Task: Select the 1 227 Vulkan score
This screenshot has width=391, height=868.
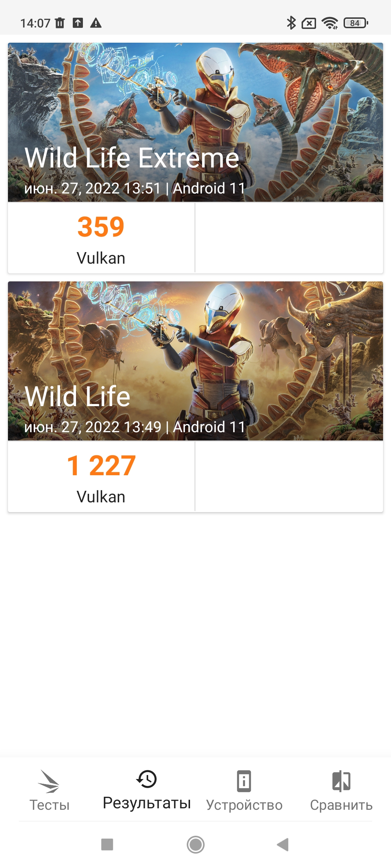Action: (101, 477)
